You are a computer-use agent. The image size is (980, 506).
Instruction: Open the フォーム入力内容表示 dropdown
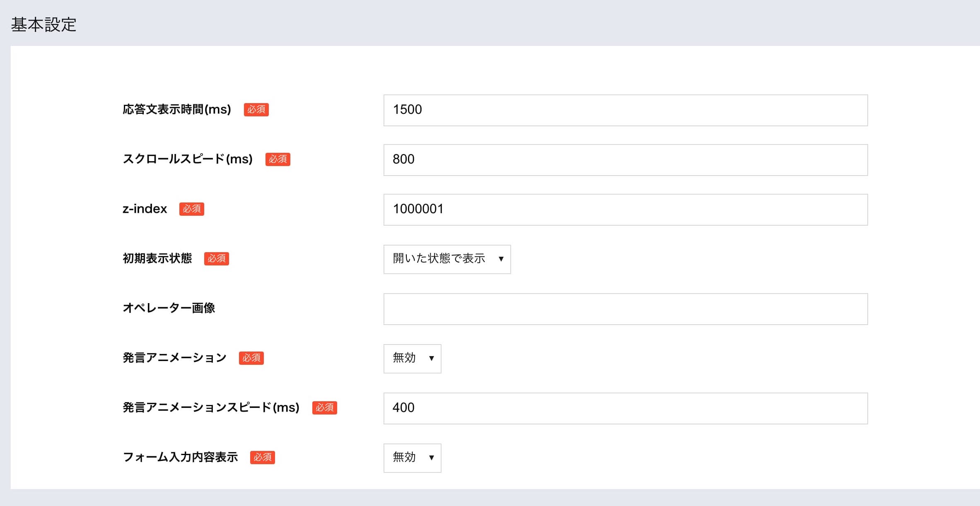412,458
